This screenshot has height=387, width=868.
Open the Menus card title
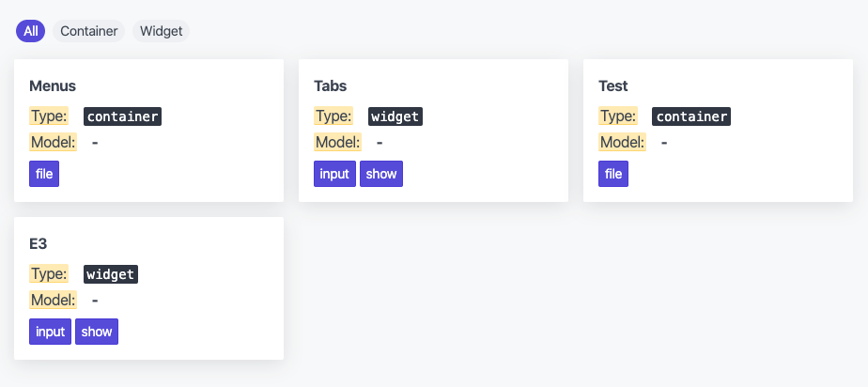53,85
